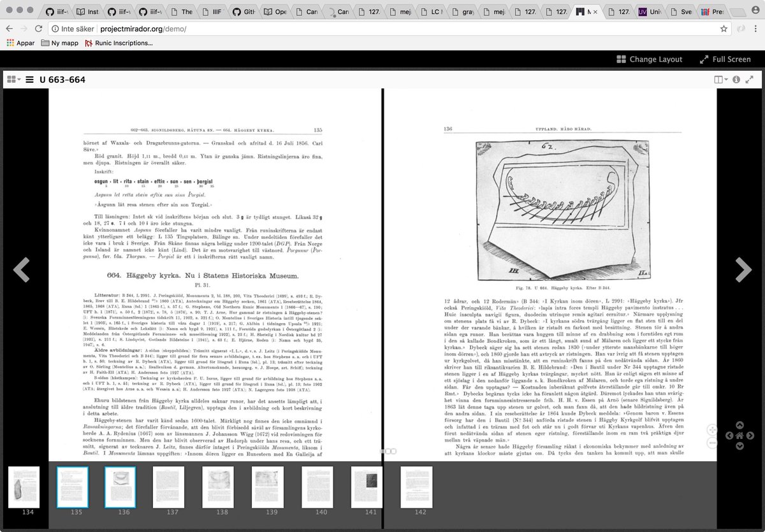
Task: Select thumbnail page 140
Action: coord(317,487)
